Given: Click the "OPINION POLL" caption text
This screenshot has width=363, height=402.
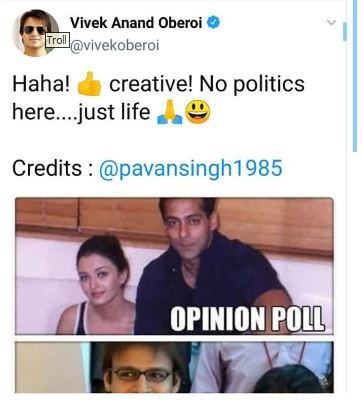Looking at the screenshot, I should click(x=247, y=319).
